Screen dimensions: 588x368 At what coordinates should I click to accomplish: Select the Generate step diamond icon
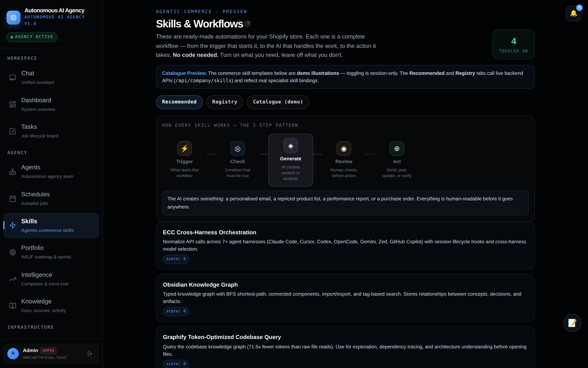tap(291, 146)
